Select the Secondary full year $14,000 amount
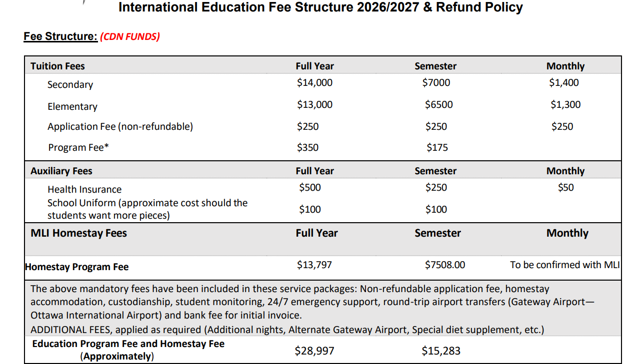 (x=314, y=83)
